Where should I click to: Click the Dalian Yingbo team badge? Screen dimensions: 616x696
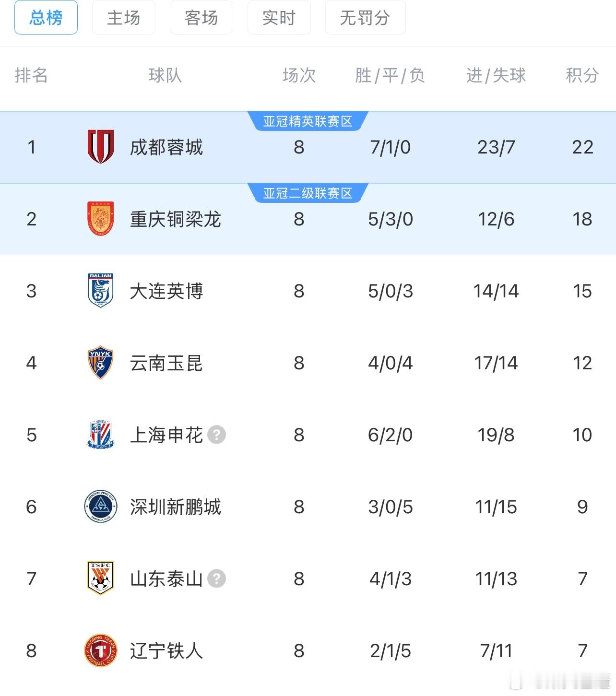[x=100, y=291]
